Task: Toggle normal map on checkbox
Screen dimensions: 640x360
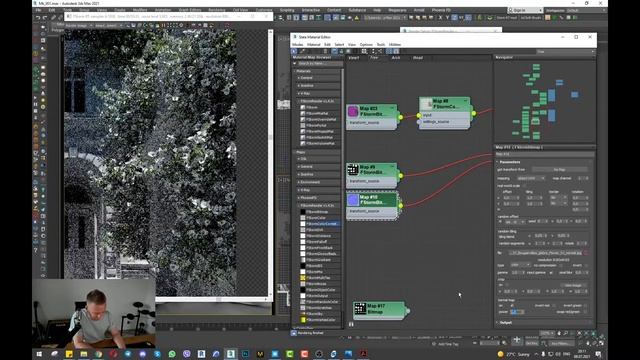Action: [512, 305]
